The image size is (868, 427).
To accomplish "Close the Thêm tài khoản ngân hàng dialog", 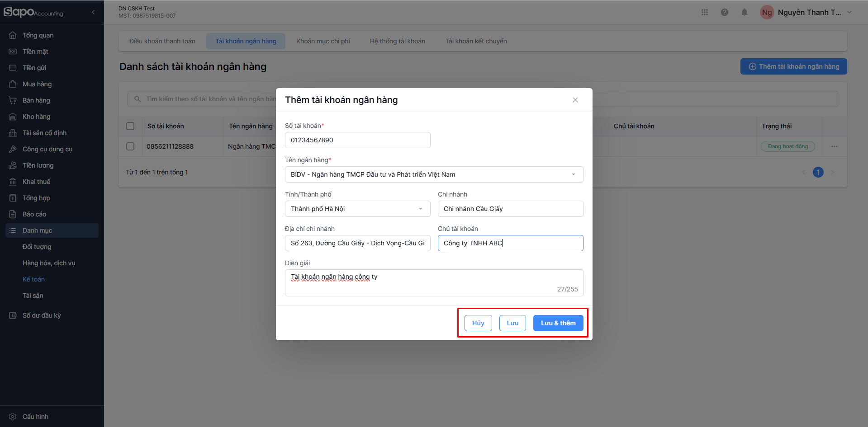I will tap(575, 100).
